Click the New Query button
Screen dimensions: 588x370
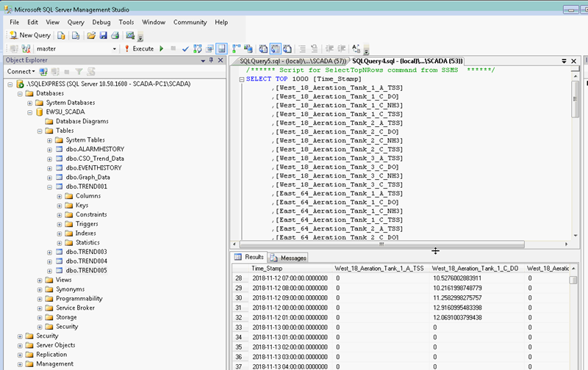coord(30,35)
